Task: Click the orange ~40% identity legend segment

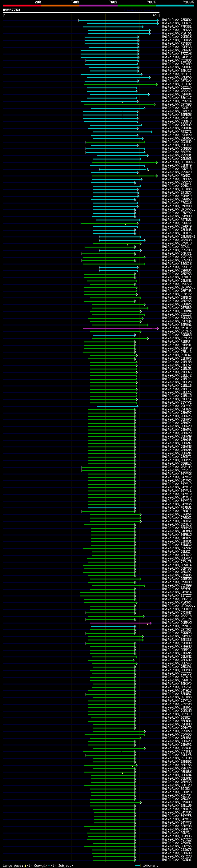Action: (60, 6)
